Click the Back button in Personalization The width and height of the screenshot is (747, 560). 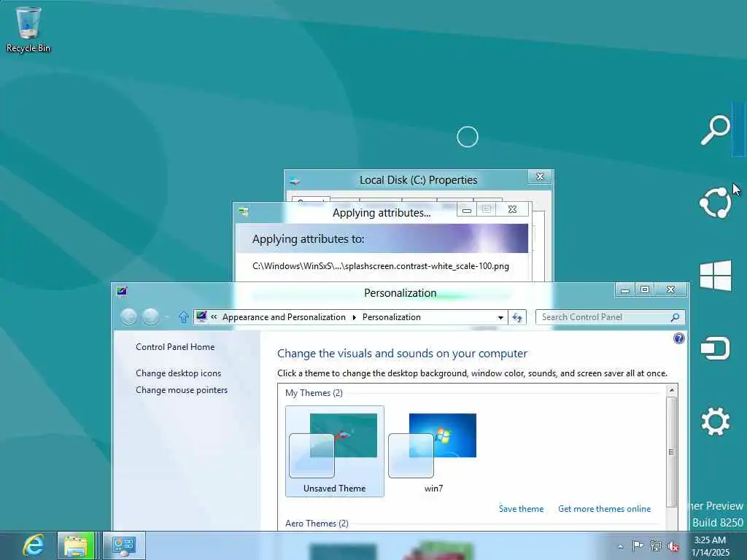pyautogui.click(x=128, y=316)
